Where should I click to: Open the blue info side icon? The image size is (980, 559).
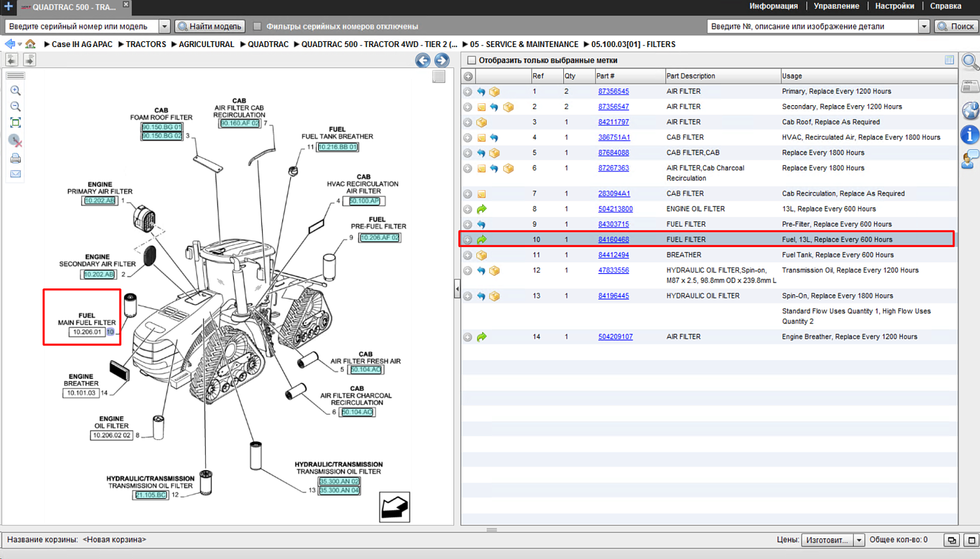click(x=970, y=135)
